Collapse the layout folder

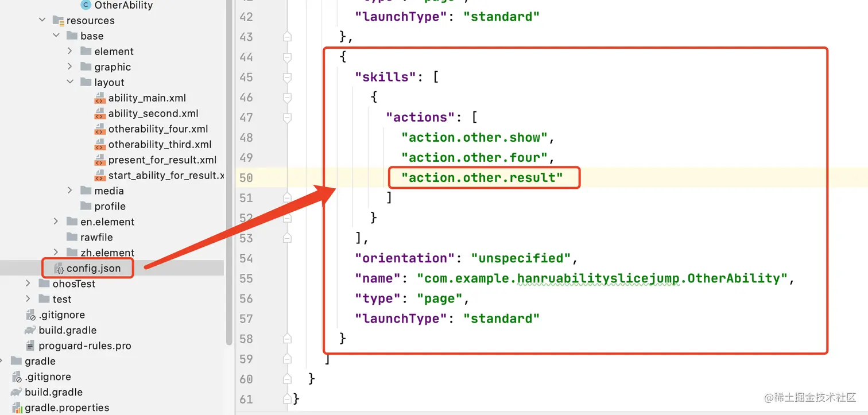point(70,82)
